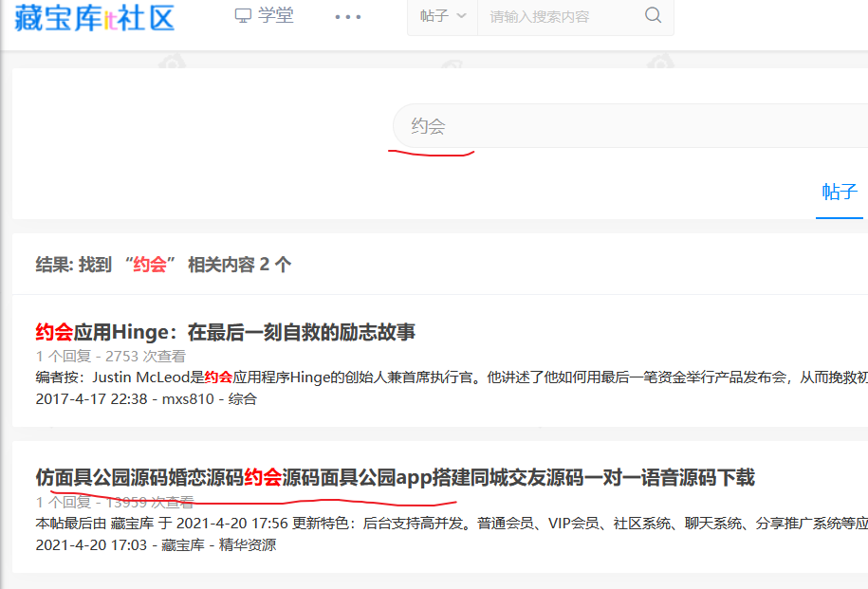Click the magnifier search icon
This screenshot has width=868, height=589.
[653, 16]
